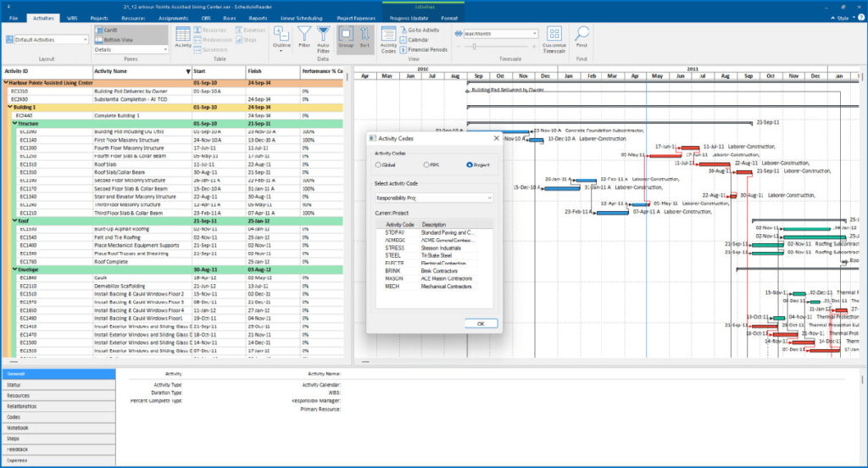The width and height of the screenshot is (868, 468).
Task: Open the Codes details tab
Action: 58,417
